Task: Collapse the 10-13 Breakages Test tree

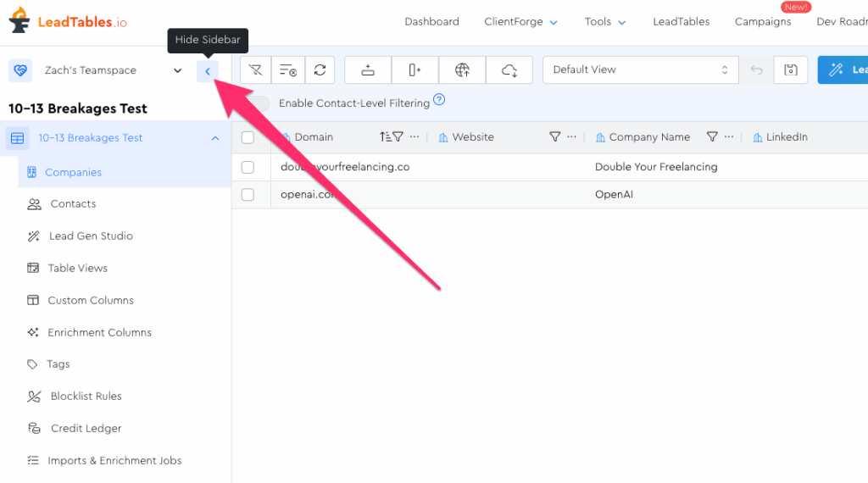Action: [x=215, y=138]
